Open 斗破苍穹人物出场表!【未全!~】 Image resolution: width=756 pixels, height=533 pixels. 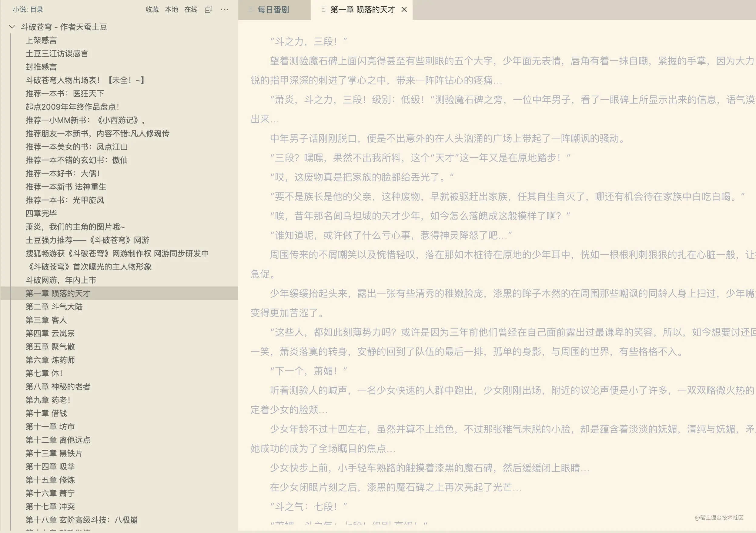(85, 80)
